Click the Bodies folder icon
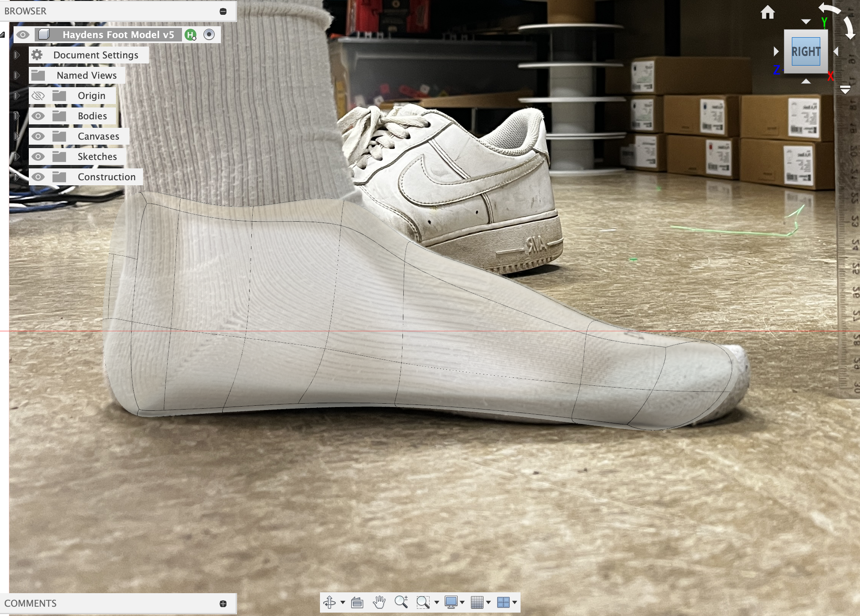This screenshot has height=616, width=860. pos(59,116)
